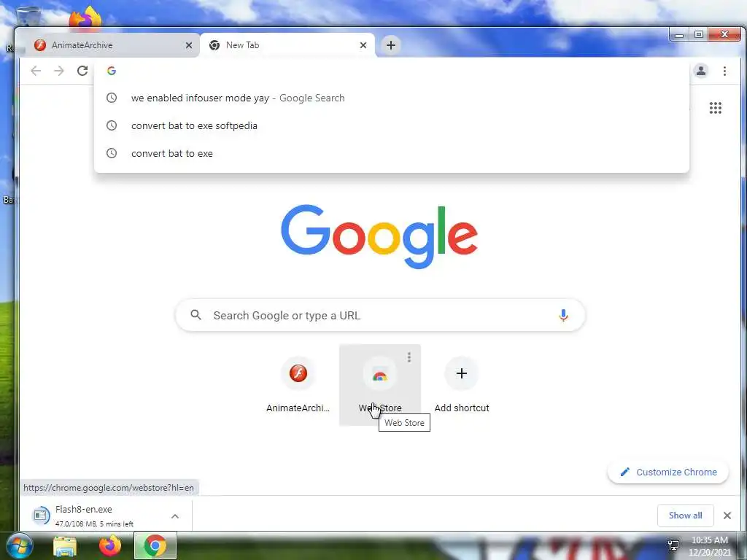This screenshot has height=560, width=747.
Task: Open the taskbar clock showing 10:35 AM
Action: 709,546
